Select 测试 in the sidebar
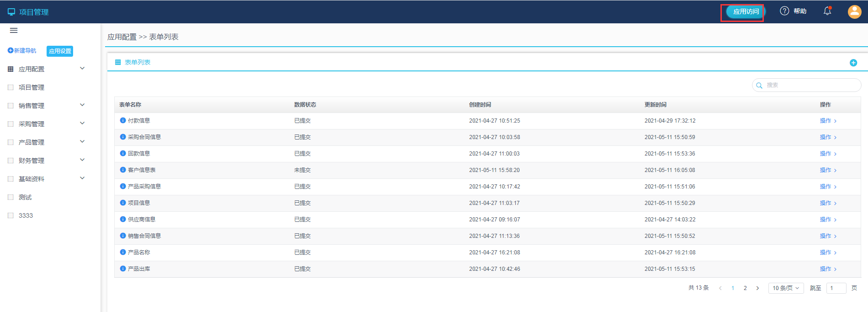The width and height of the screenshot is (868, 312). [25, 197]
